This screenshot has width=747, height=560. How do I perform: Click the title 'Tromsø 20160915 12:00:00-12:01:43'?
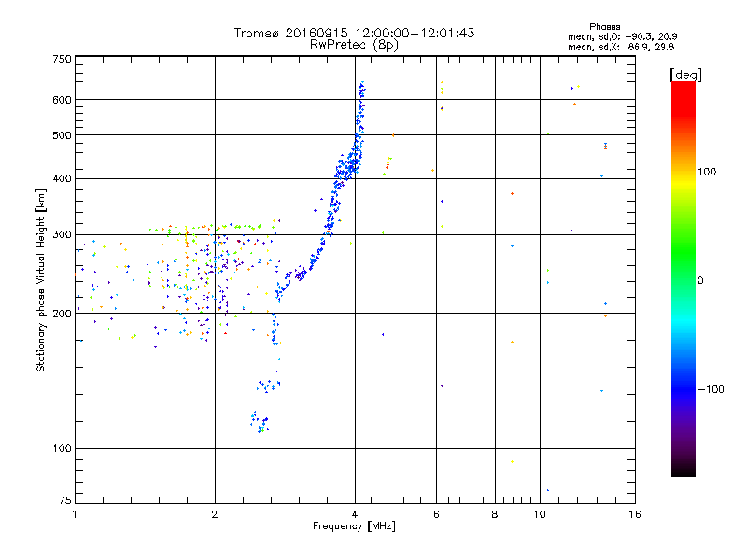click(354, 33)
